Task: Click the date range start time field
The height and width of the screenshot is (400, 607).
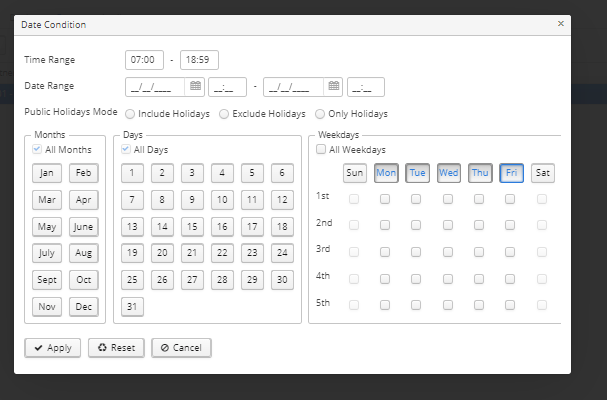Action: 227,87
